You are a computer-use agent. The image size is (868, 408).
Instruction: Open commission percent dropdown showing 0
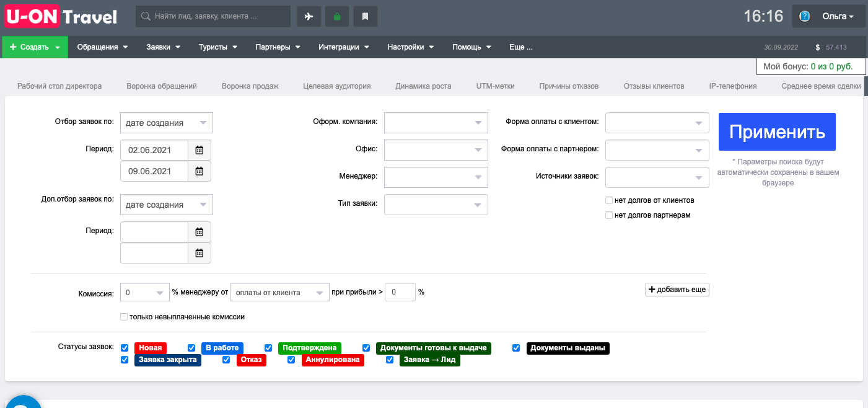(x=145, y=292)
